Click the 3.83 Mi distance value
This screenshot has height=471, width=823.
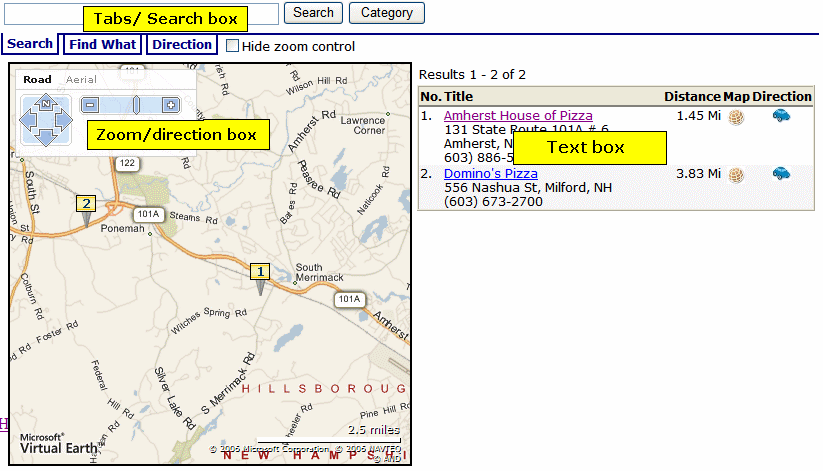coord(699,173)
